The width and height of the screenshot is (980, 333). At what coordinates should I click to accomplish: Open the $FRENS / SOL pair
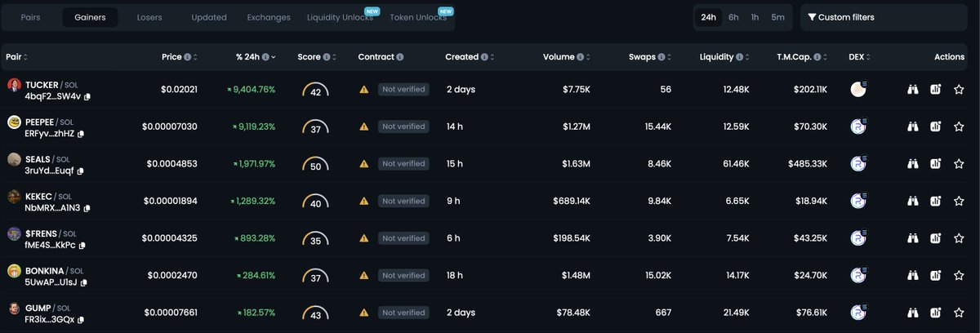[52, 233]
